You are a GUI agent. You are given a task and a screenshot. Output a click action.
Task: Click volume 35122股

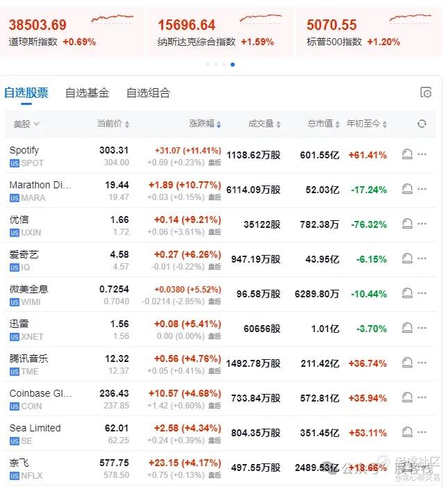(x=262, y=224)
